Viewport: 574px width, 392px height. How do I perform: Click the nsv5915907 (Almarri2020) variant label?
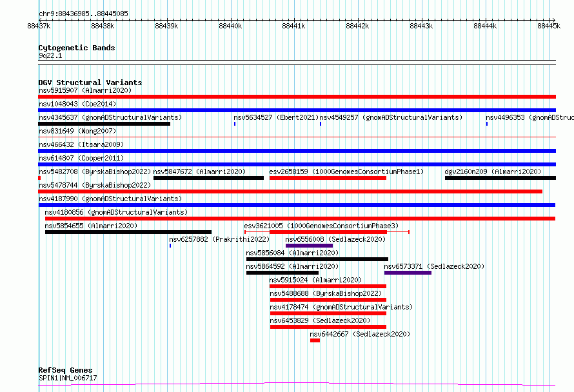(85, 90)
